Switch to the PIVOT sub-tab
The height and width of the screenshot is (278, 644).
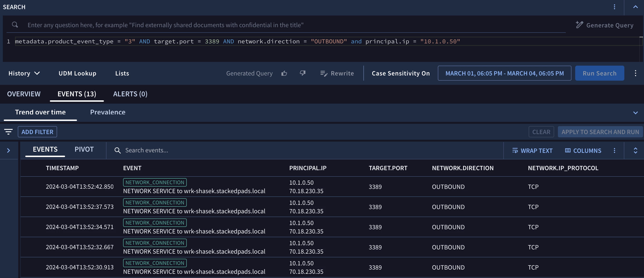[x=84, y=149]
